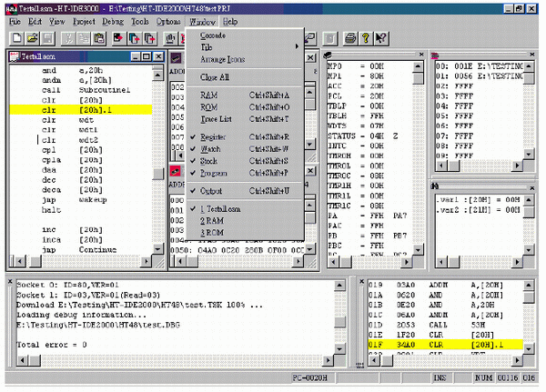Viewport: 546px width, 392px height.
Task: Click up arrow of program panel scrollbar
Action: click(529, 286)
